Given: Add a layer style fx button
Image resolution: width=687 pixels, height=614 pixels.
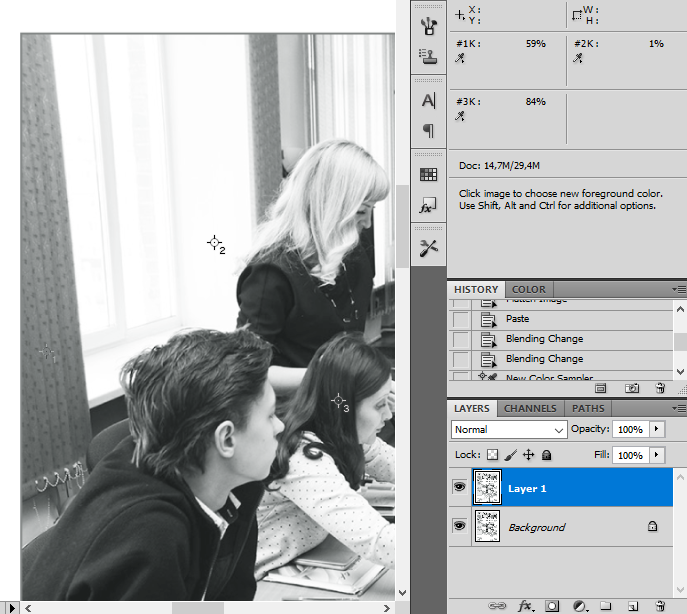Looking at the screenshot, I should coord(525,606).
